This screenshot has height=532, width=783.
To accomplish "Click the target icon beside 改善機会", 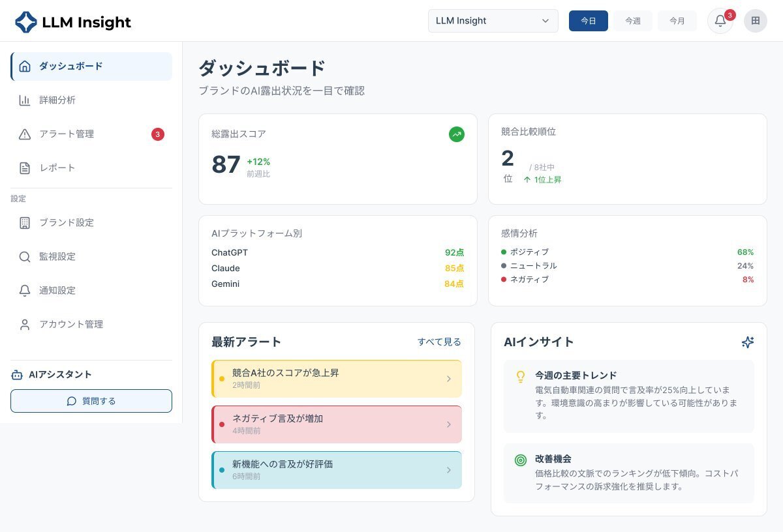I will (520, 460).
